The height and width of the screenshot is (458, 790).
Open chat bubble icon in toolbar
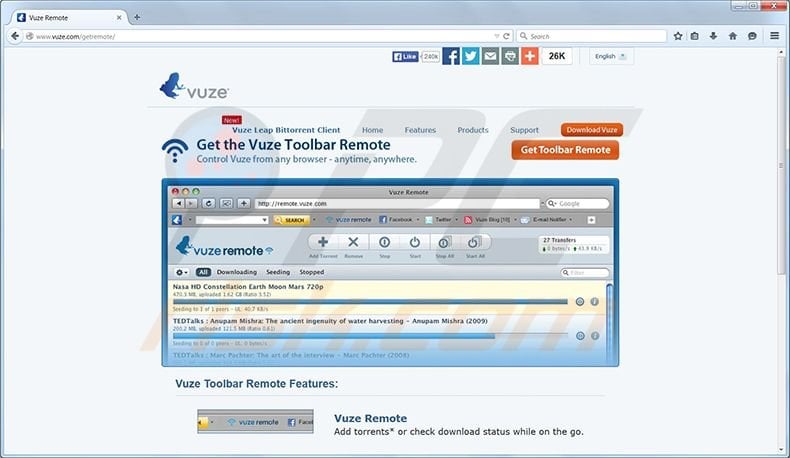pos(752,36)
